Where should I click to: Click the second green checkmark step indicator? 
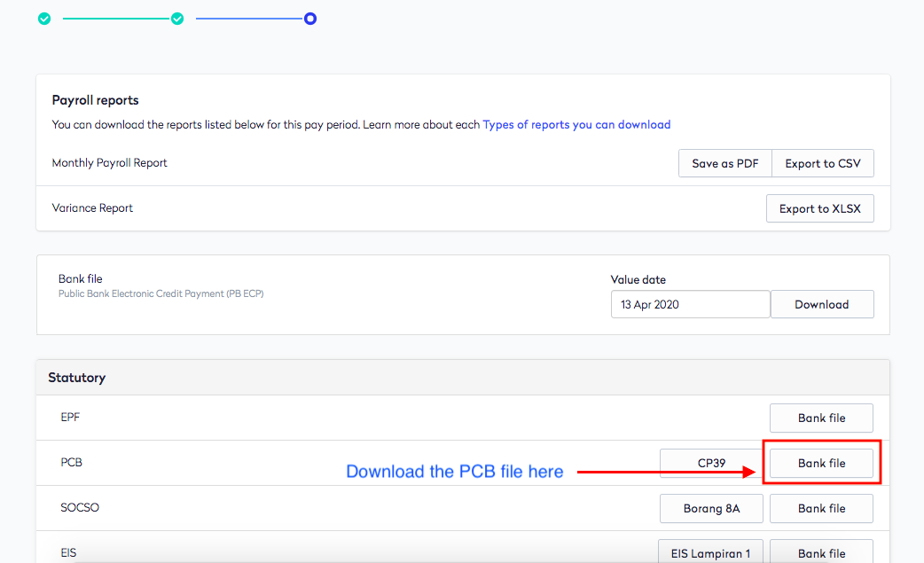(x=177, y=18)
